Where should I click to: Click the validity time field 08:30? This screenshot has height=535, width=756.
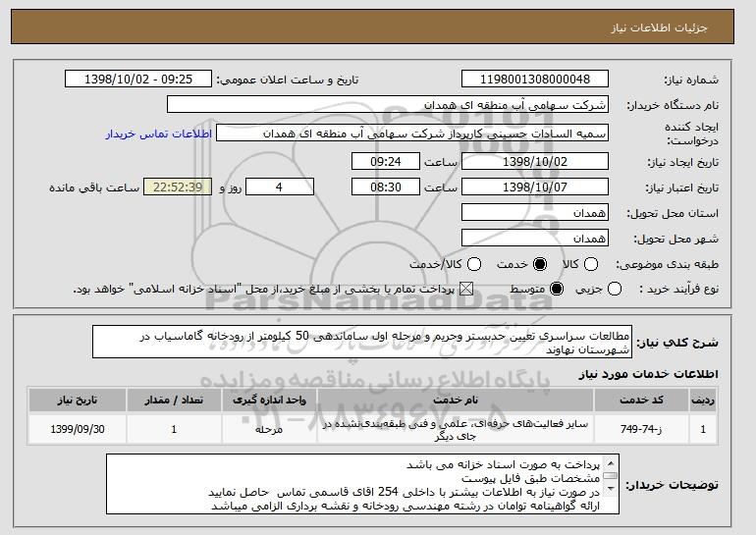[386, 187]
